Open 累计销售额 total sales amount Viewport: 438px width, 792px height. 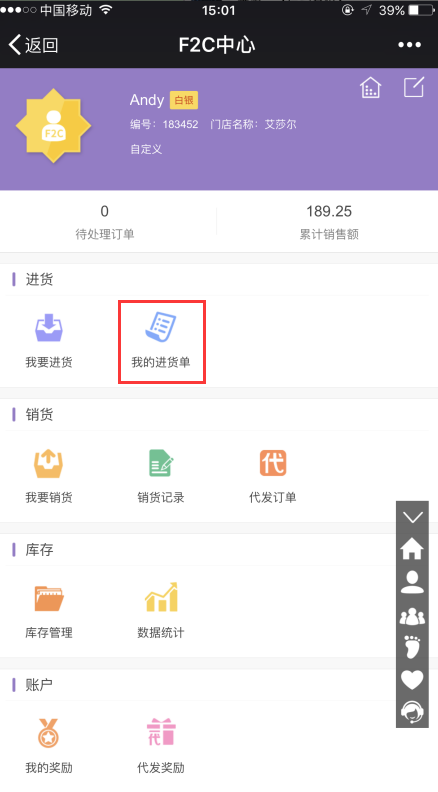[x=329, y=222]
